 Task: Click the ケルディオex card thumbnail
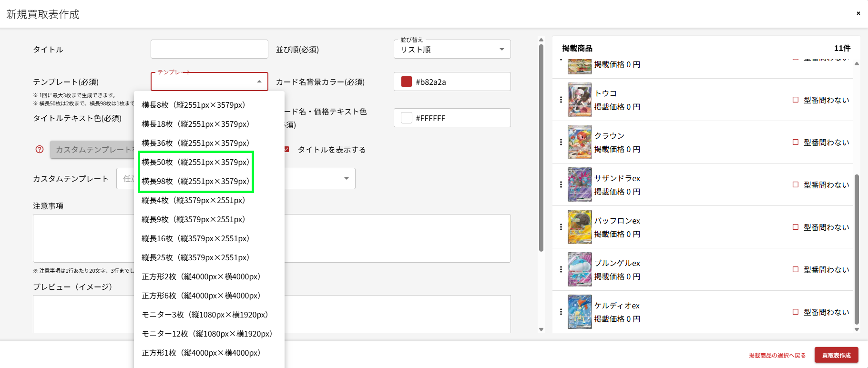click(x=580, y=312)
